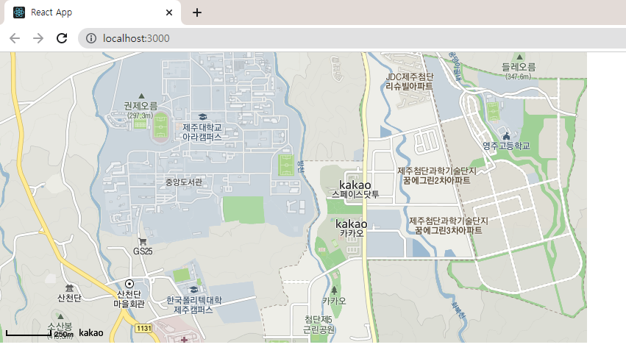Click the hospital cross icon at map bottom
Image resolution: width=626 pixels, height=364 pixels.
[184, 340]
